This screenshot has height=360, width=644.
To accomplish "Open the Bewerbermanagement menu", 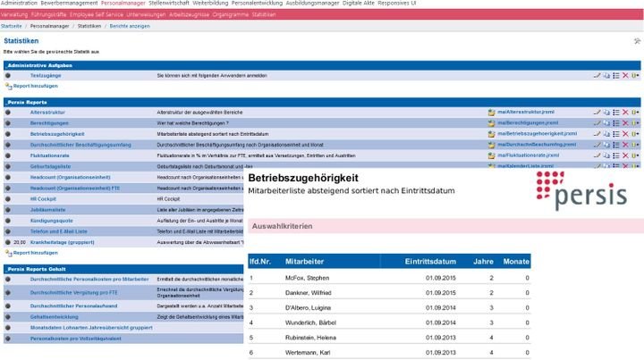I will coord(69,3).
